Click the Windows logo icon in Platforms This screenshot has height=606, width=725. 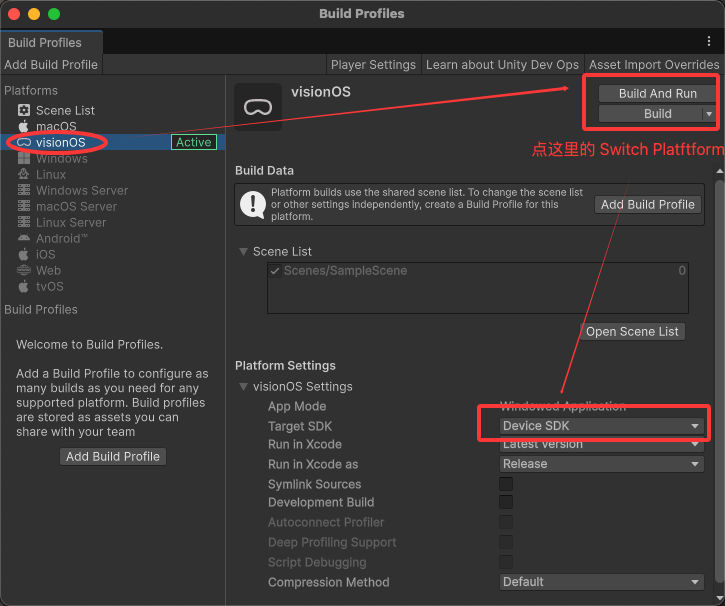coord(24,159)
